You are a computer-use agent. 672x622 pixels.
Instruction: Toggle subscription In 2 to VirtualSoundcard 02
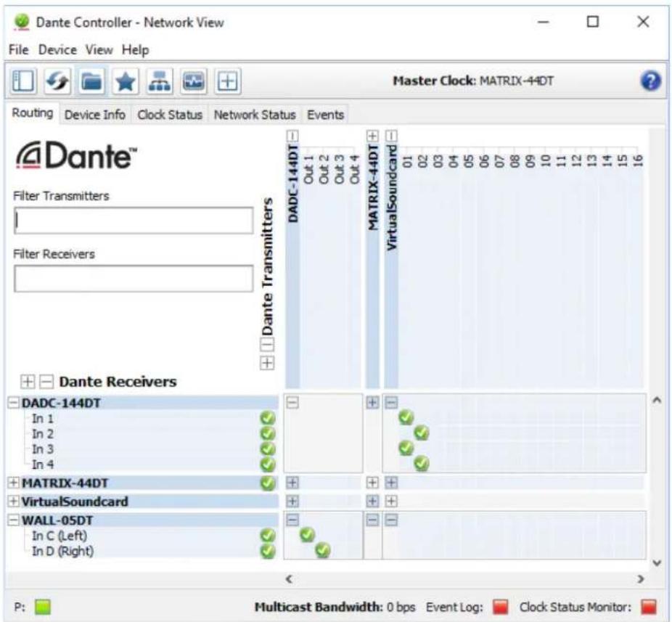click(422, 433)
